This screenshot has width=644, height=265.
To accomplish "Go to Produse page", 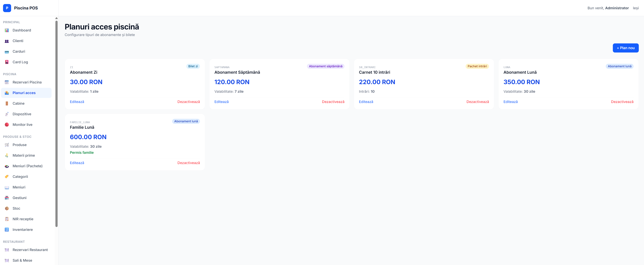I will (26, 145).
